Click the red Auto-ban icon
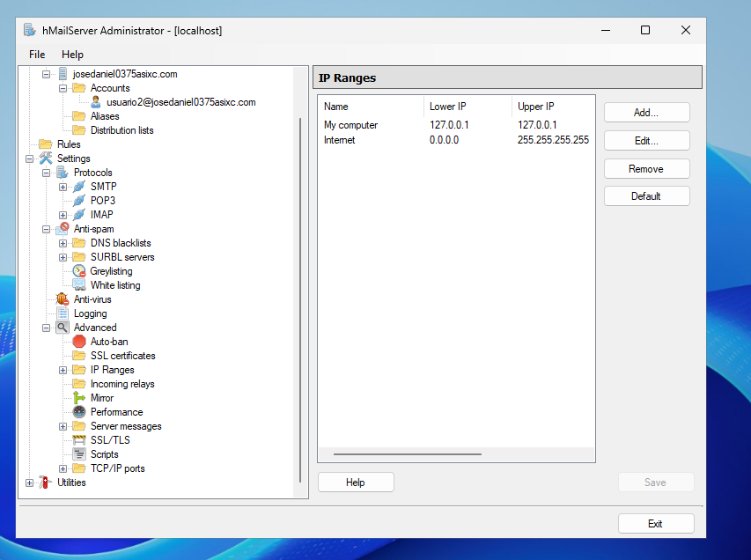Screen dimensions: 751x560 [79, 342]
